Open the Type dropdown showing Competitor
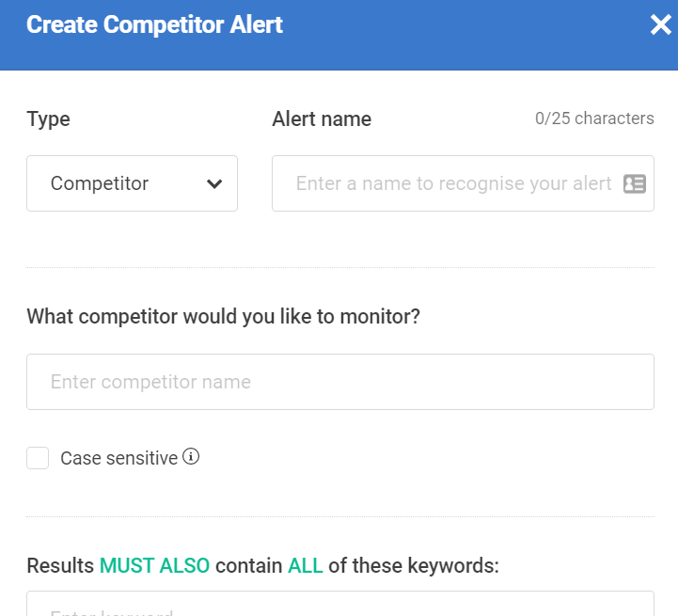 pos(132,183)
